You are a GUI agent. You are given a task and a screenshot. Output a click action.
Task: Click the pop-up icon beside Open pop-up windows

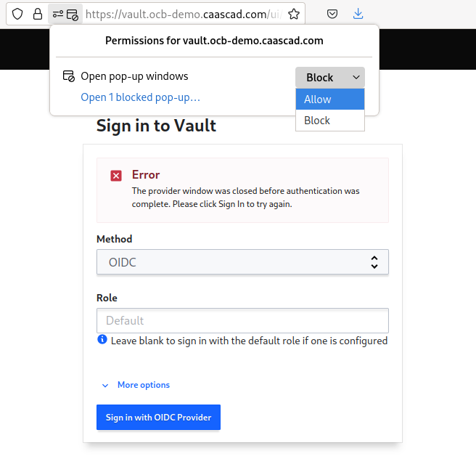(x=69, y=76)
